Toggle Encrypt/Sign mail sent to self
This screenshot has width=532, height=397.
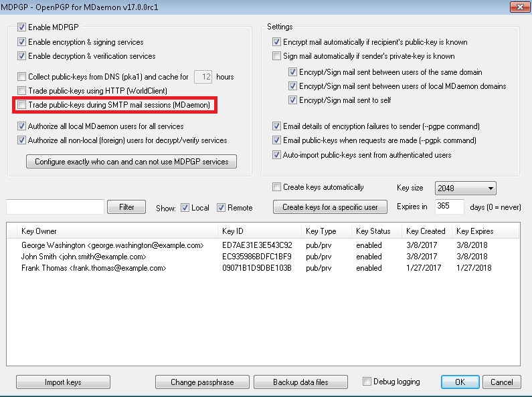point(292,100)
